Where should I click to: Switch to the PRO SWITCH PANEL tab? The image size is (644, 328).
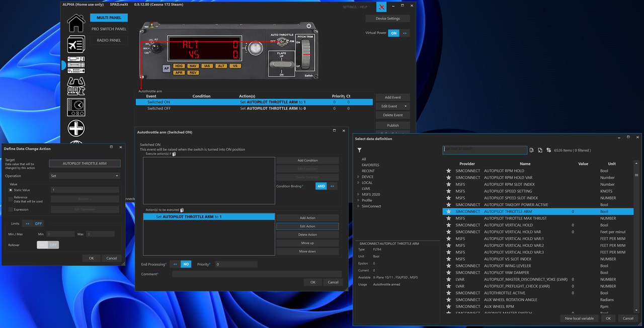coord(109,29)
